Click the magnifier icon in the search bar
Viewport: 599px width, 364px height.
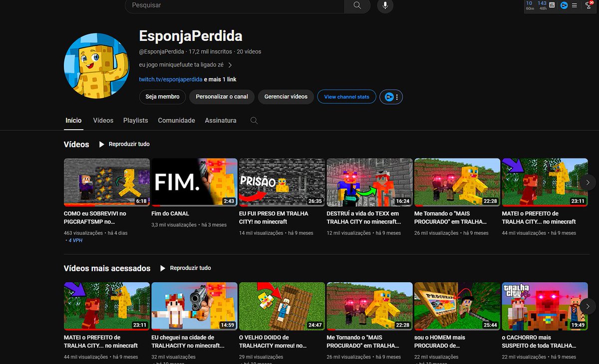tap(356, 6)
